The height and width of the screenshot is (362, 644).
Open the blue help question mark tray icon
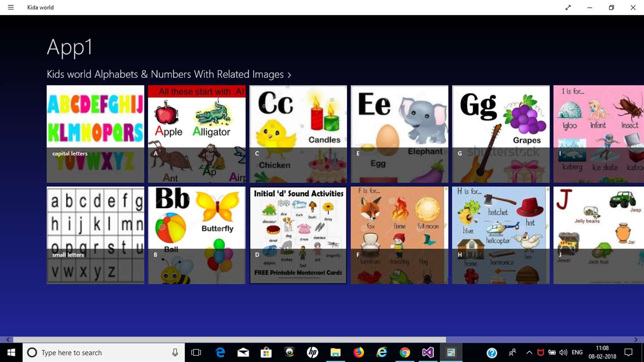(x=492, y=353)
